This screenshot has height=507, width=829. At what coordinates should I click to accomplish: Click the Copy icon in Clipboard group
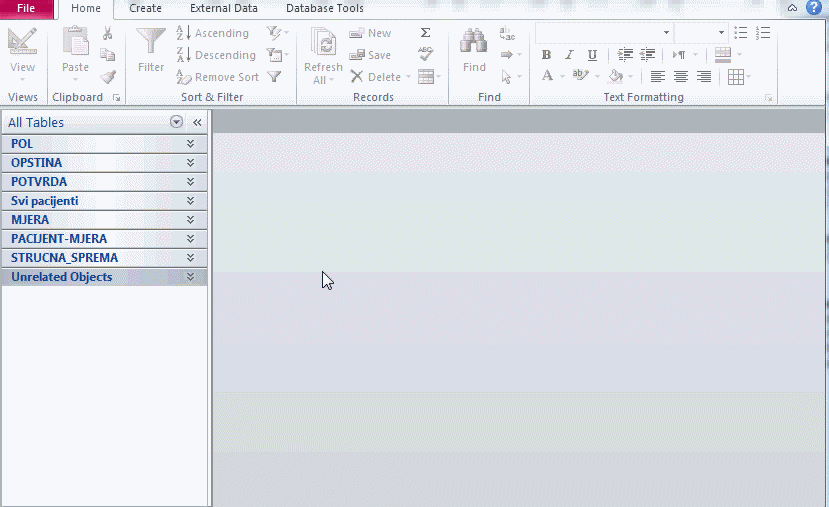[107, 55]
